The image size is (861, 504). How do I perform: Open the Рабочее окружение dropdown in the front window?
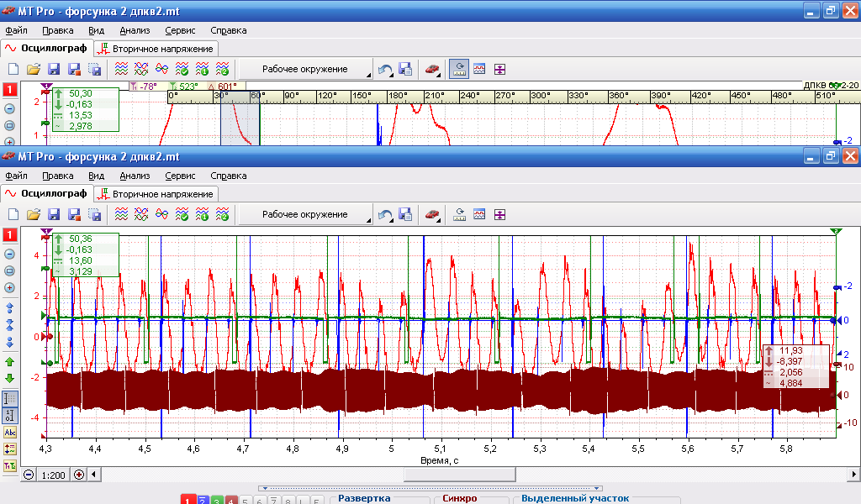(304, 214)
